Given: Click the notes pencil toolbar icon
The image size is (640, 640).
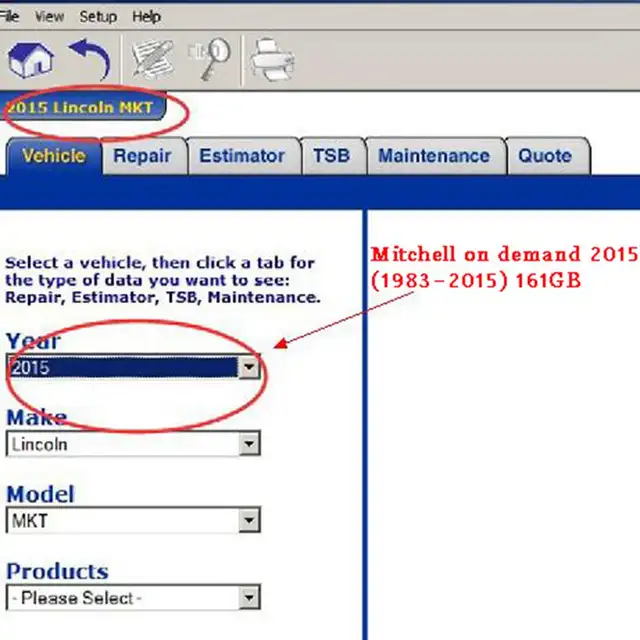Looking at the screenshot, I should click(152, 60).
